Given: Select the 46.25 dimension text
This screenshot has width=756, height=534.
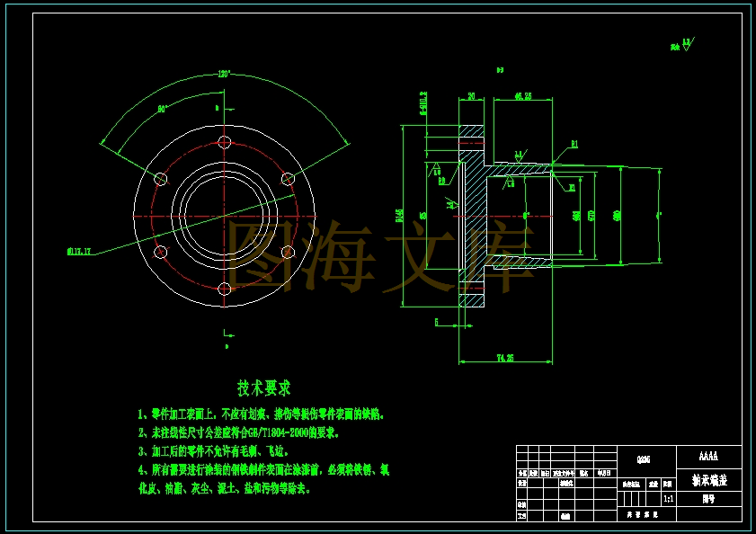Looking at the screenshot, I should pyautogui.click(x=523, y=96).
